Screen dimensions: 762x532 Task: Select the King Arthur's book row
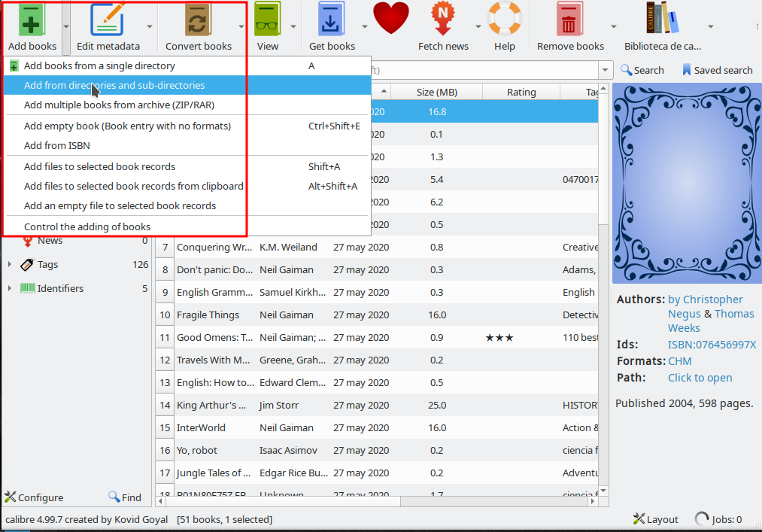(377, 405)
